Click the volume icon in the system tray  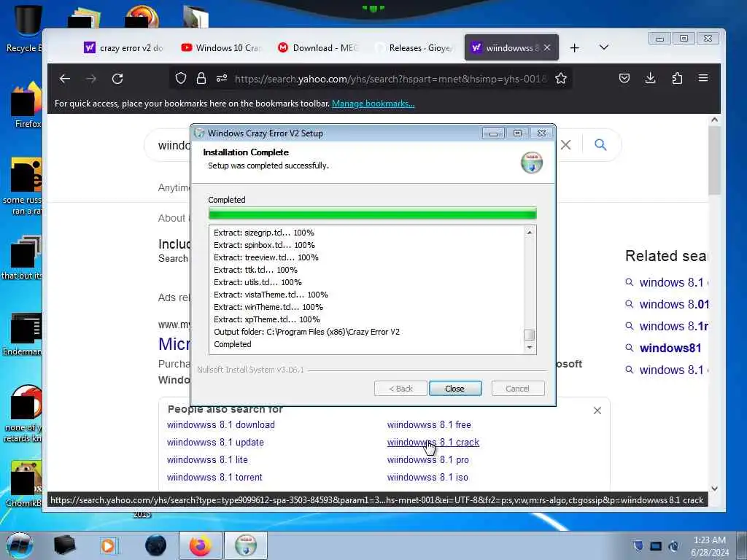(x=673, y=546)
